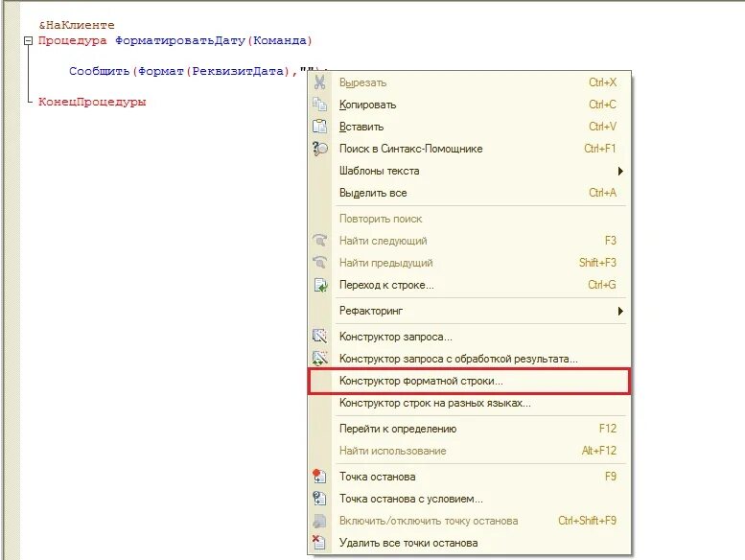Select Выделить все menu item

pos(470,193)
